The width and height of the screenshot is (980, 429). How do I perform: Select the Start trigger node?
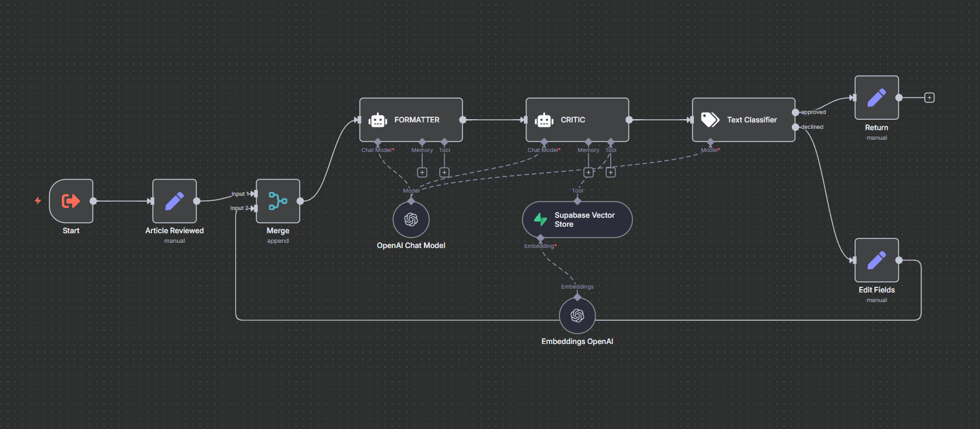[71, 201]
